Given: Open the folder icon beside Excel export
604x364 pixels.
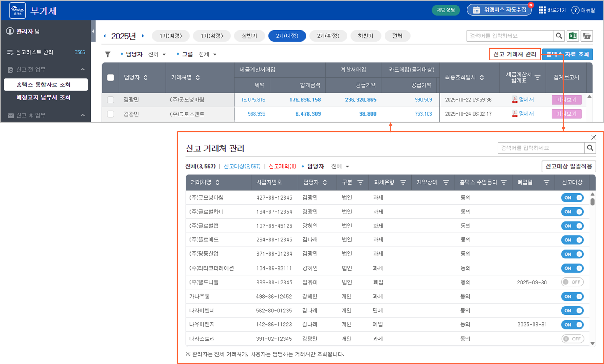Looking at the screenshot, I should pos(587,36).
